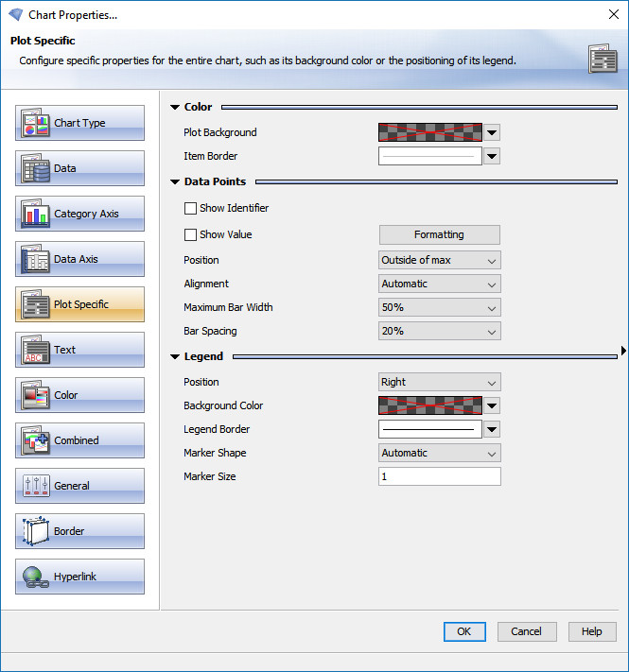Open the Text properties icon

coord(35,350)
